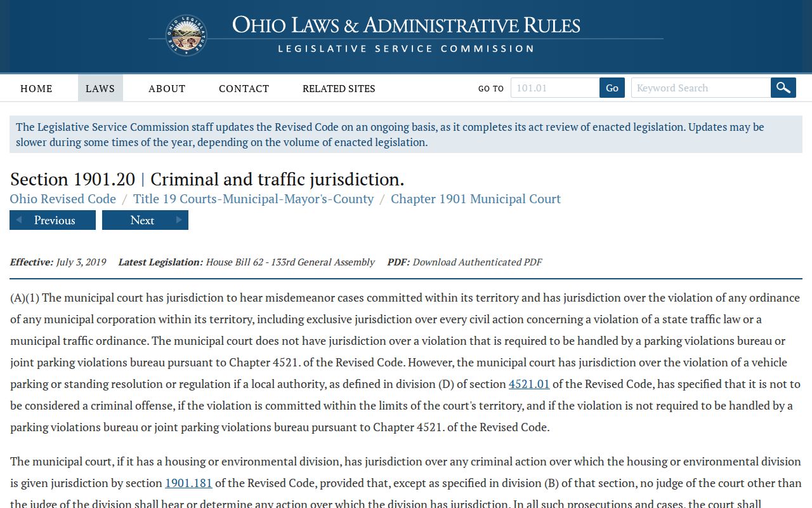The width and height of the screenshot is (812, 508).
Task: Follow the section 1901.181 link
Action: point(188,483)
